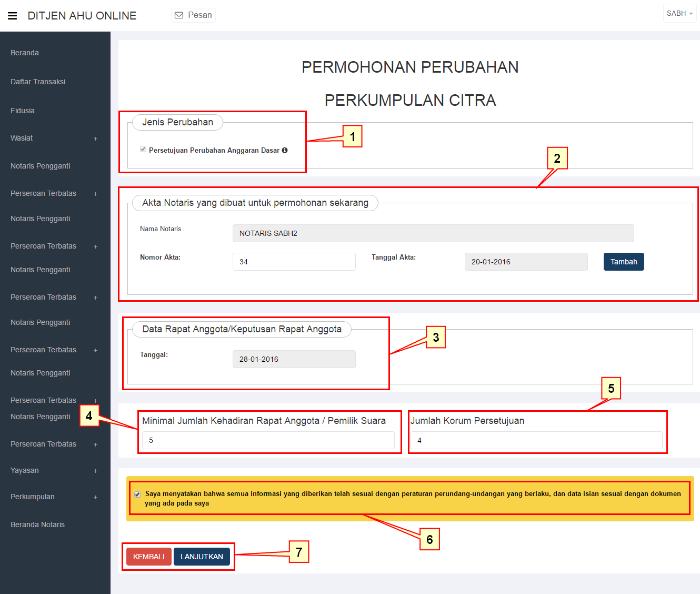
Task: Expand the Perkumpulan plus icon
Action: click(95, 497)
